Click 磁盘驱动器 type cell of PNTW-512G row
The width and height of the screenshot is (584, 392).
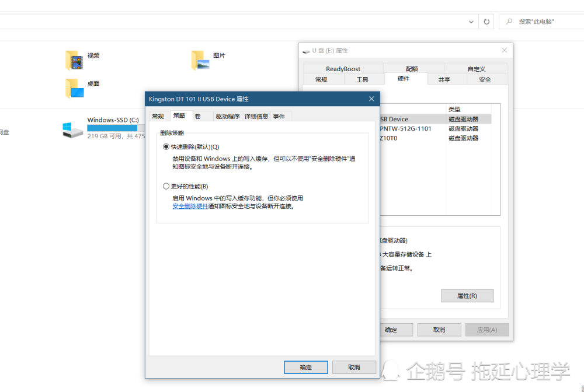(x=463, y=129)
